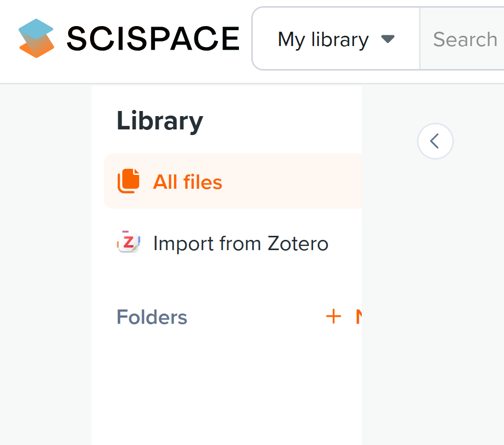Click the Zotero Z icon

point(128,243)
